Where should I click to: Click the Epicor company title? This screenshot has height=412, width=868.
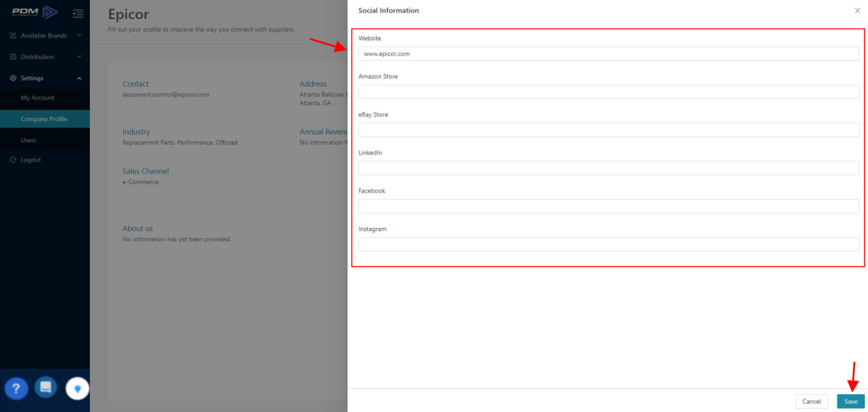pos(128,14)
